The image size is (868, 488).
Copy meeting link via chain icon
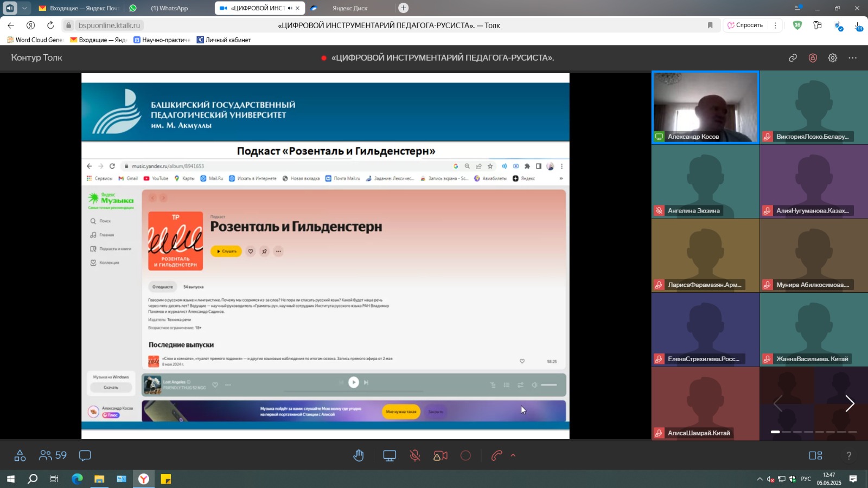tap(793, 58)
